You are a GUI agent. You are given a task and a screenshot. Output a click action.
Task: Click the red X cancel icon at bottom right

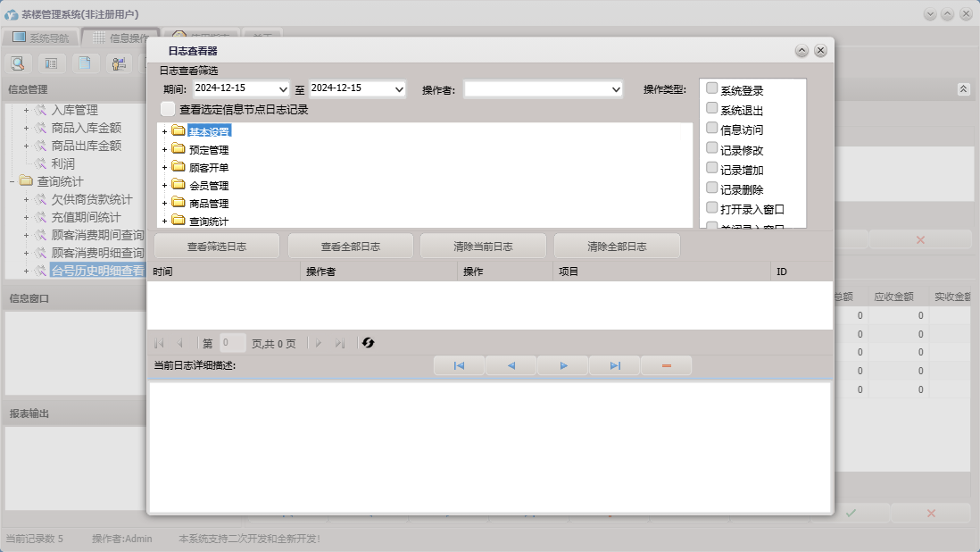click(931, 513)
